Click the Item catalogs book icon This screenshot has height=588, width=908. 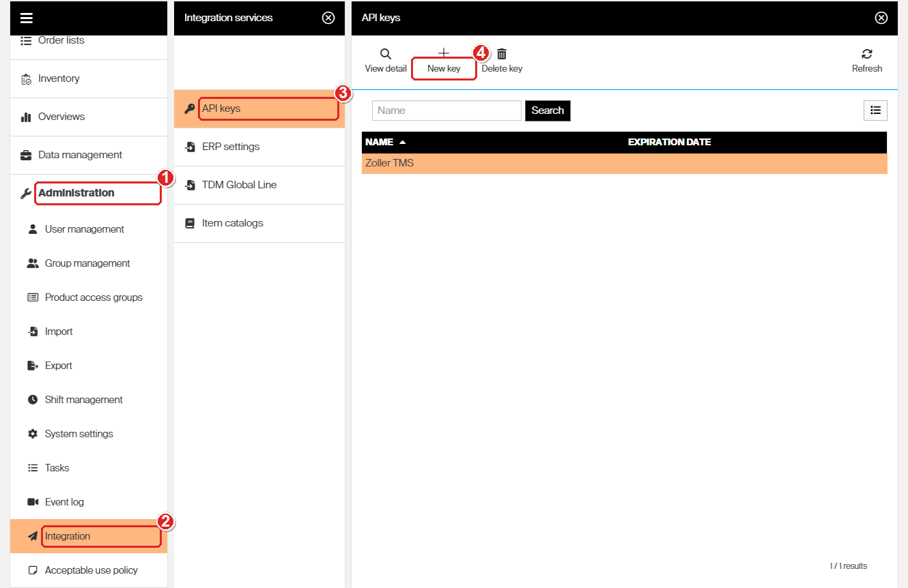coord(190,223)
